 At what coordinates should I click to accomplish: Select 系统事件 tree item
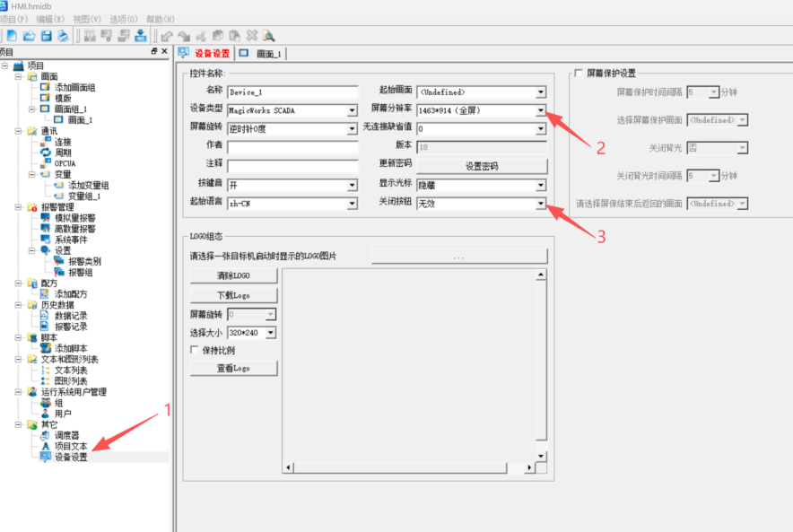pyautogui.click(x=71, y=240)
